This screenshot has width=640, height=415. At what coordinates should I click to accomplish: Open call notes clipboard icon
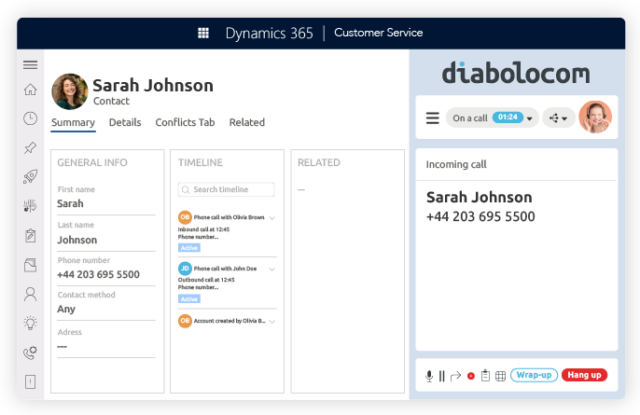point(485,375)
